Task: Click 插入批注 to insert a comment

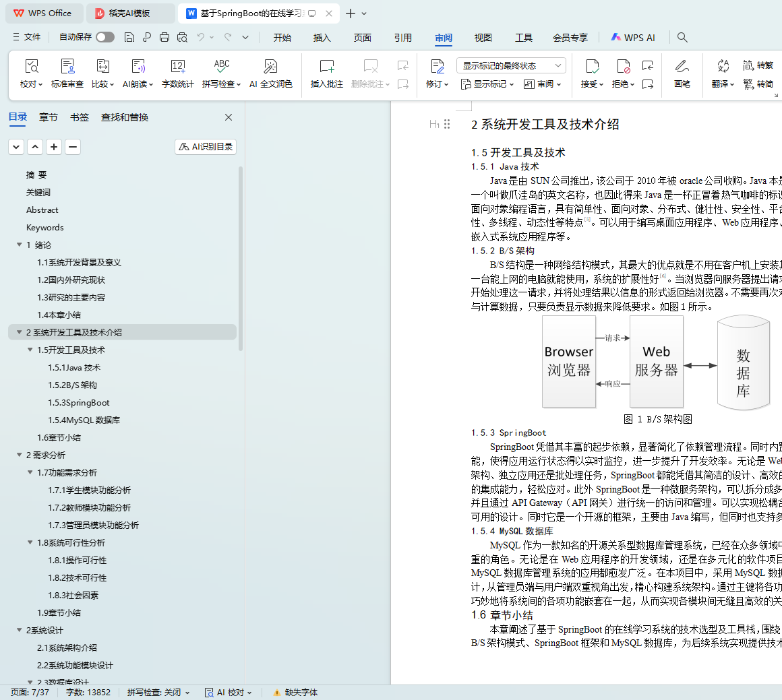Action: click(326, 67)
